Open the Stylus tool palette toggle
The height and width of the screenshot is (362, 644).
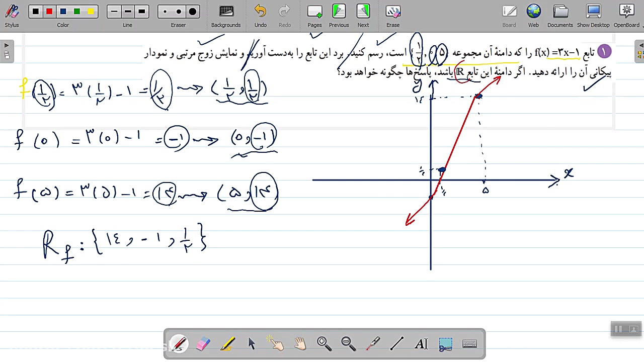(x=12, y=15)
